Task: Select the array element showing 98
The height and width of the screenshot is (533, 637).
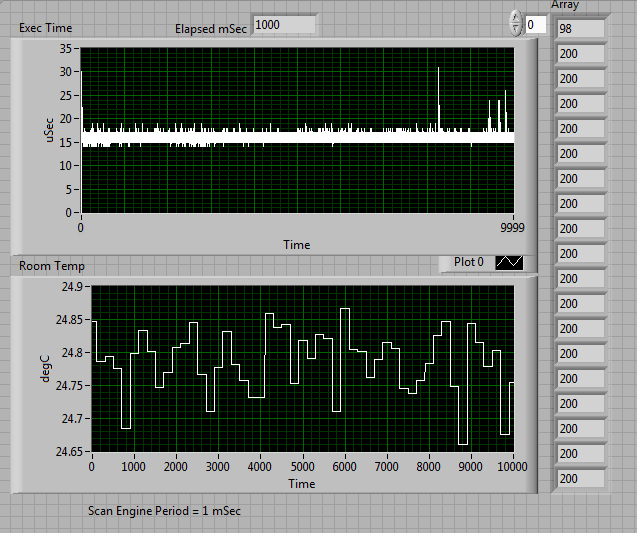Action: [581, 29]
